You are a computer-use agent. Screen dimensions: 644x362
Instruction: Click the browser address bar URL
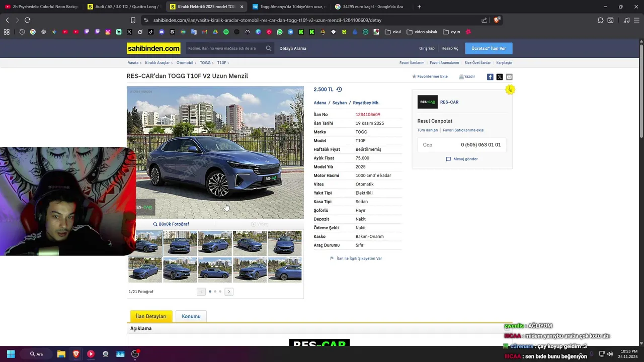pyautogui.click(x=267, y=20)
